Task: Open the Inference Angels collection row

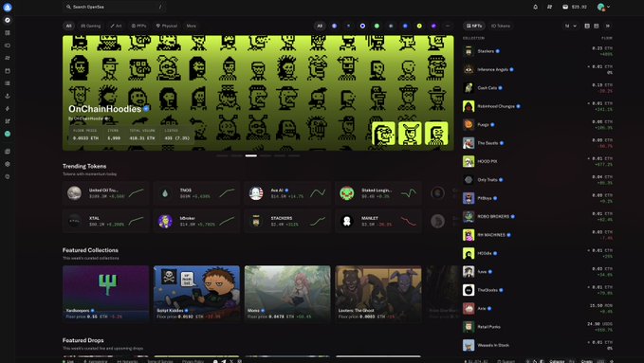Action: point(538,70)
